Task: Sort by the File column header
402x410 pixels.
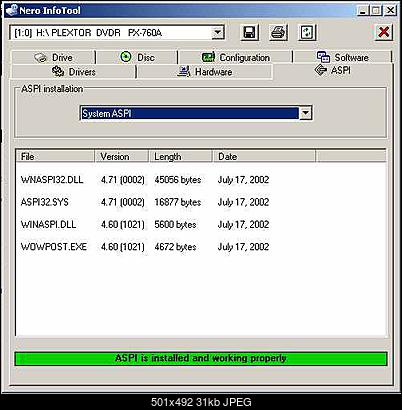Action: 55,156
